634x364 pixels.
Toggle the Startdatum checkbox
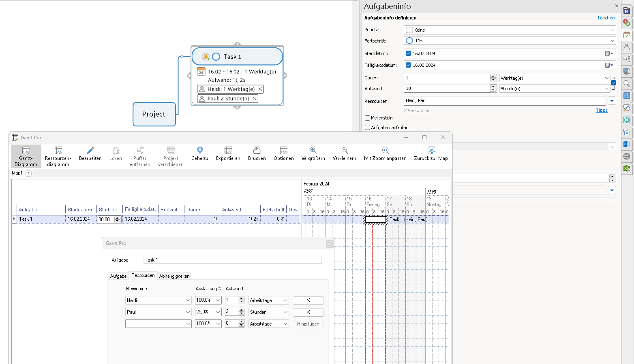click(408, 53)
